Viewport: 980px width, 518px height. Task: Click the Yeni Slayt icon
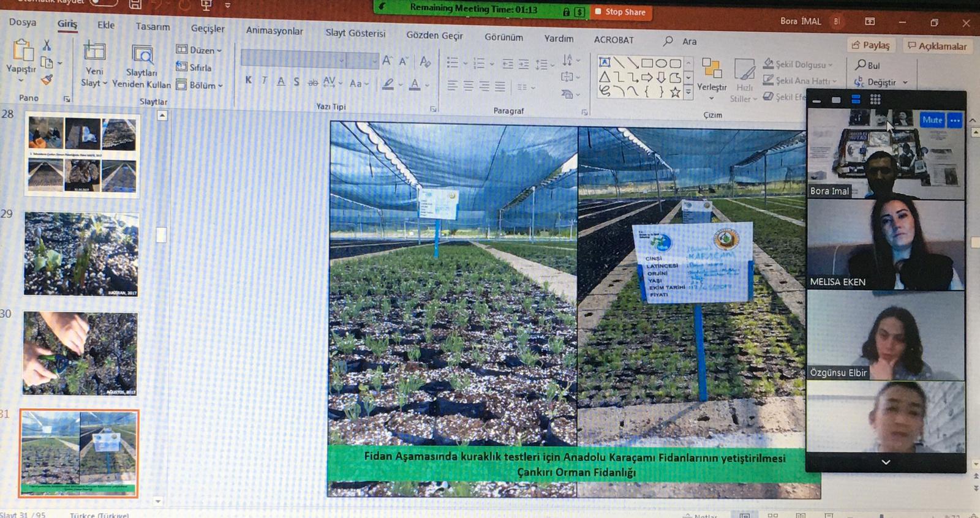click(94, 51)
